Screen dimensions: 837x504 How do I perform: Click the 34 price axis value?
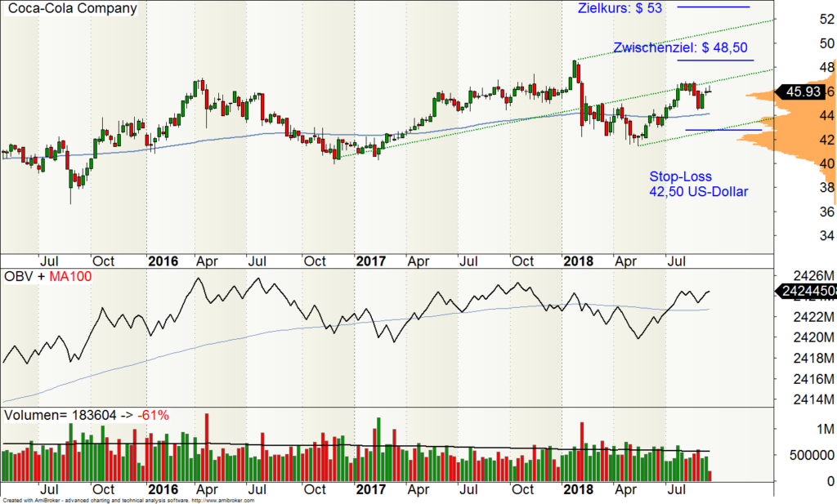827,236
